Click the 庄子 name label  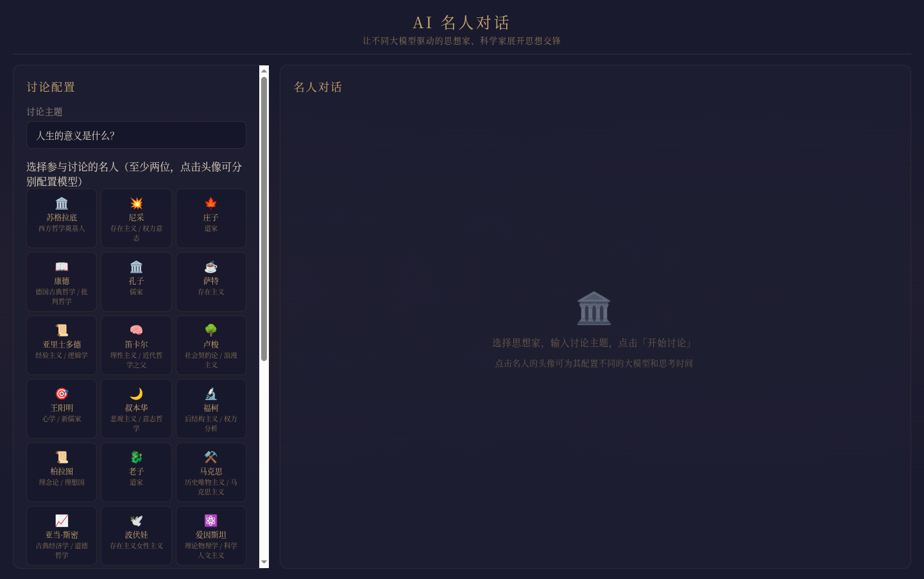point(211,218)
